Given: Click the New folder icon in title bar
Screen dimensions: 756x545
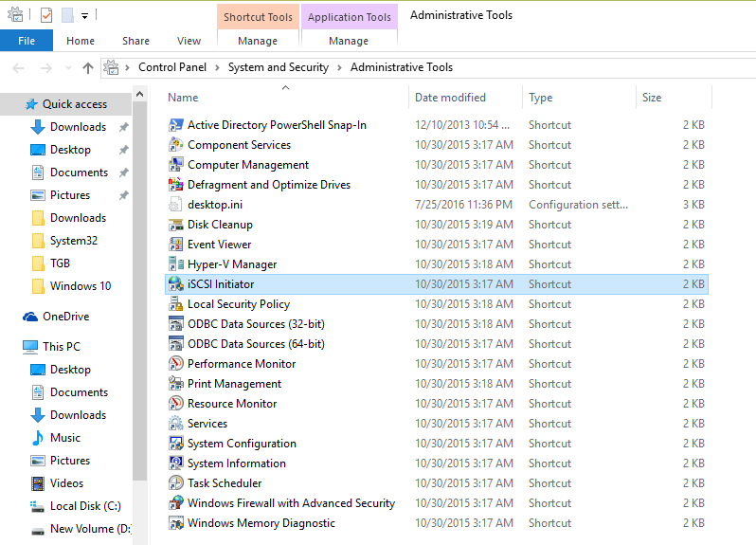Looking at the screenshot, I should tap(67, 15).
